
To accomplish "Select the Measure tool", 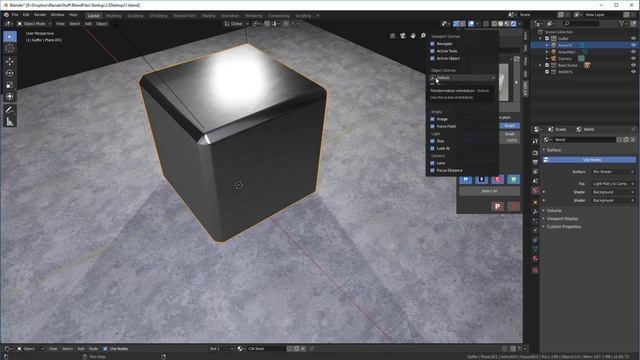I will (10, 122).
